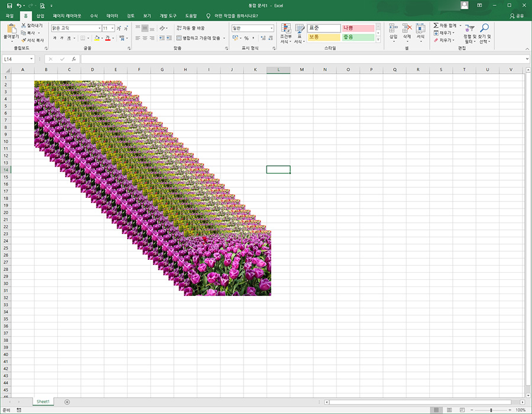
Task: Click the Print Preview icon in Quick Access Toolbar
Action: (x=42, y=6)
